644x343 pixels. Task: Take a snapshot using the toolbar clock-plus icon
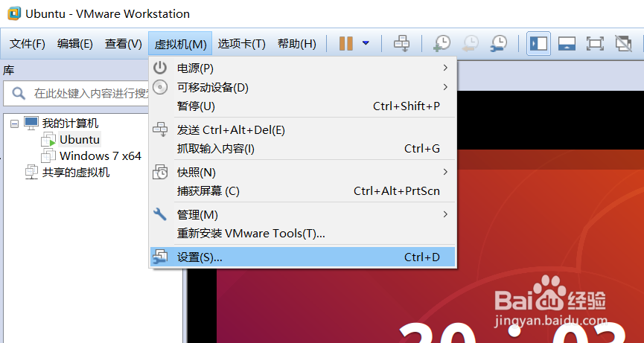442,43
